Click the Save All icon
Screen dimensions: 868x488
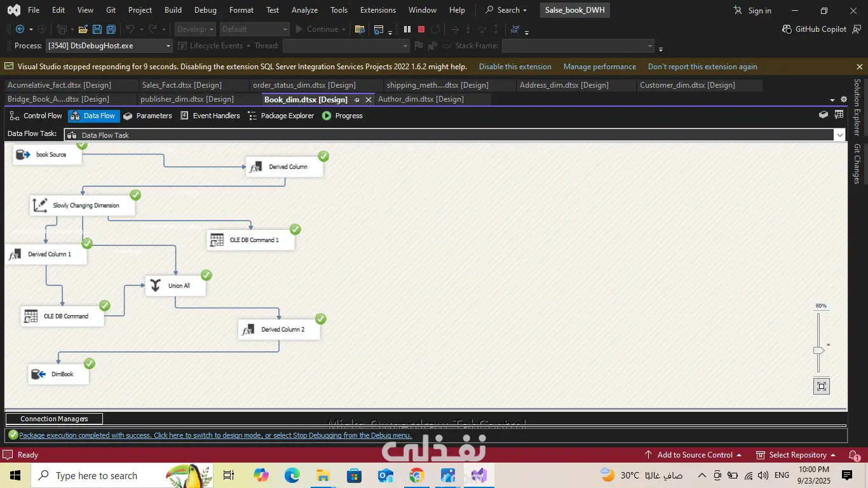pyautogui.click(x=111, y=29)
